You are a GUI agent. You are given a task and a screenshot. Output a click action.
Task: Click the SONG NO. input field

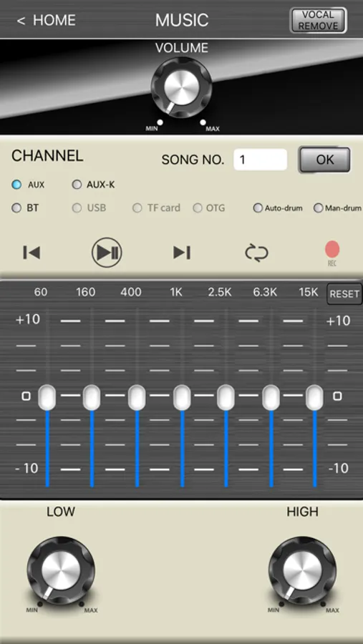260,160
